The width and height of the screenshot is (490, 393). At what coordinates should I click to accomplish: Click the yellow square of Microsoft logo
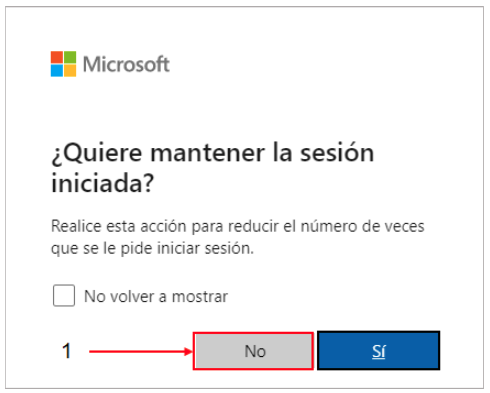click(x=70, y=71)
